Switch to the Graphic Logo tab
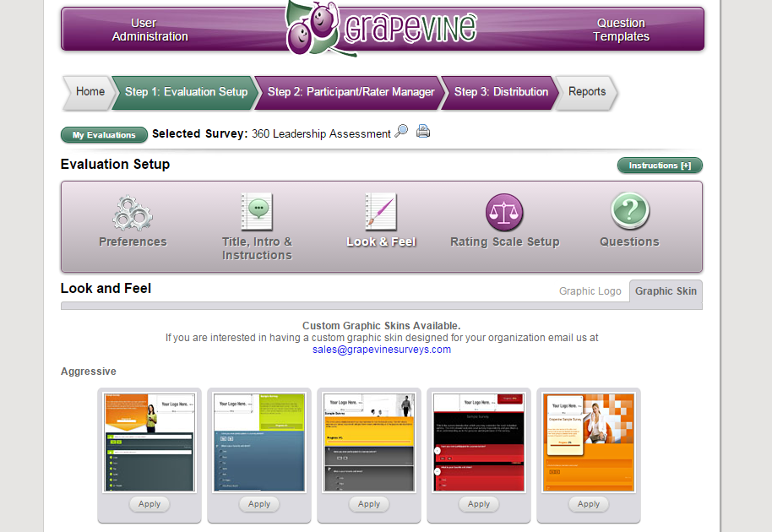 point(590,291)
